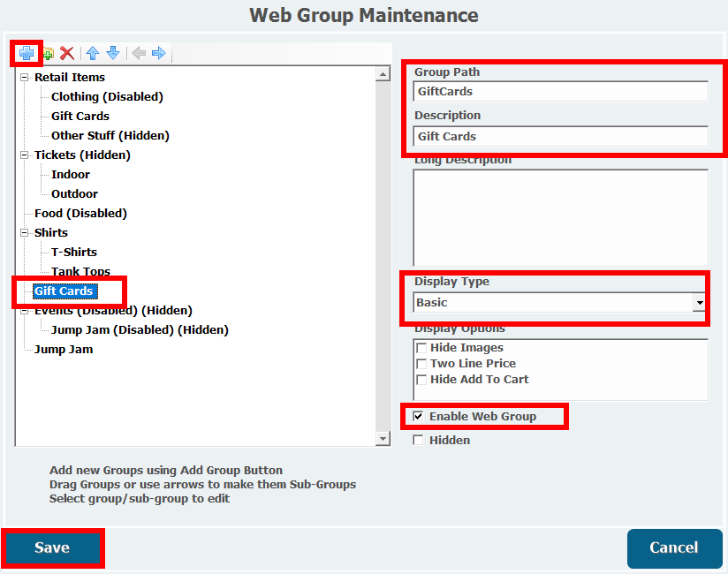The height and width of the screenshot is (574, 728).
Task: Move group up with the up arrow
Action: [93, 54]
